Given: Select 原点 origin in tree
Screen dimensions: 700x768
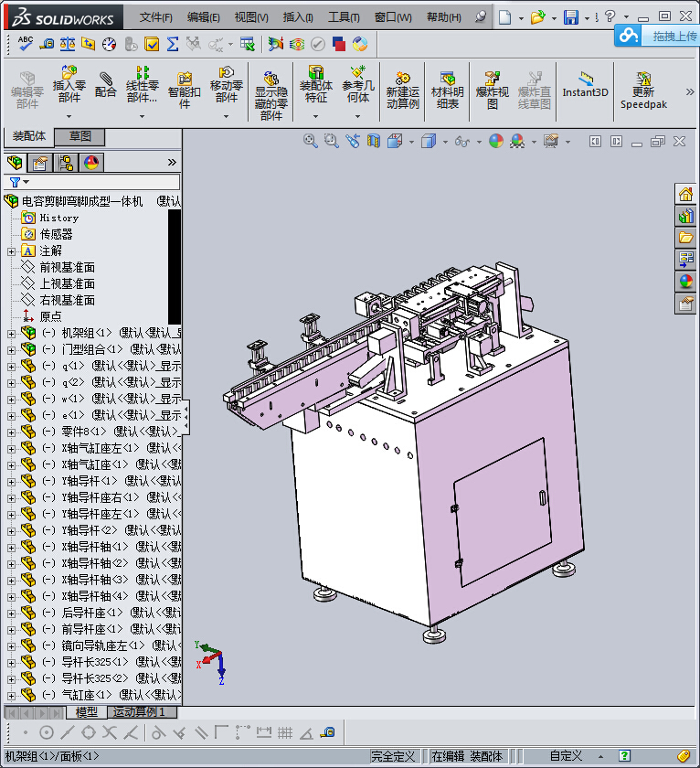Looking at the screenshot, I should 50,317.
